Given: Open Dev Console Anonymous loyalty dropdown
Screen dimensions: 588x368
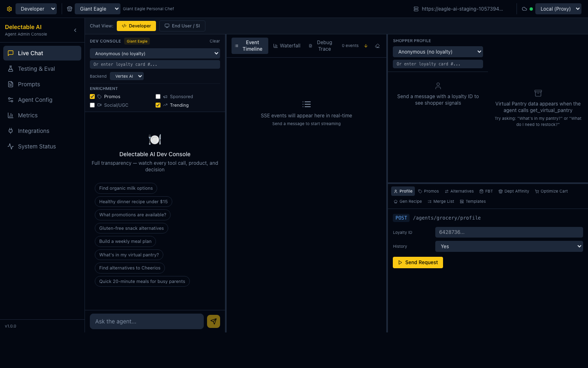Looking at the screenshot, I should 155,54.
